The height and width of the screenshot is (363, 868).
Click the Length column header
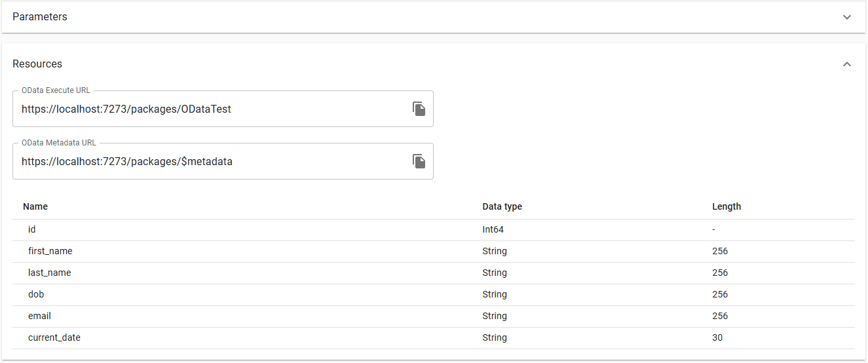(726, 206)
